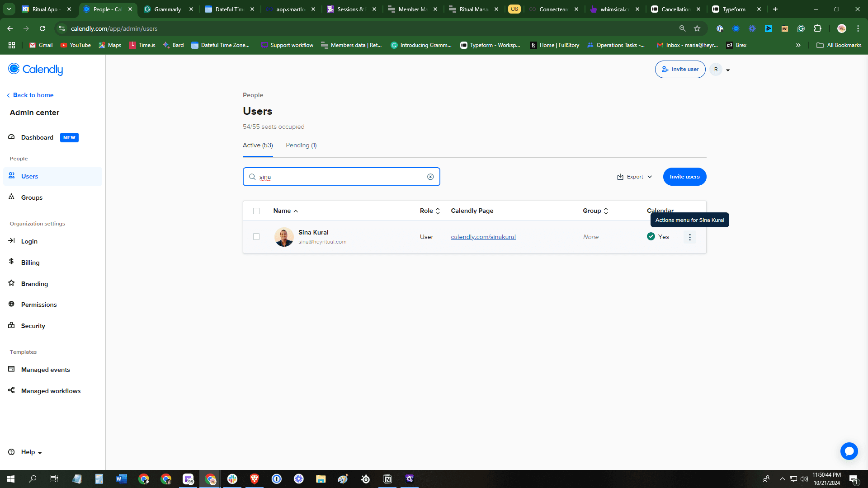Screen dimensions: 868x488
Task: Open Slack from the taskbar
Action: pos(232,479)
